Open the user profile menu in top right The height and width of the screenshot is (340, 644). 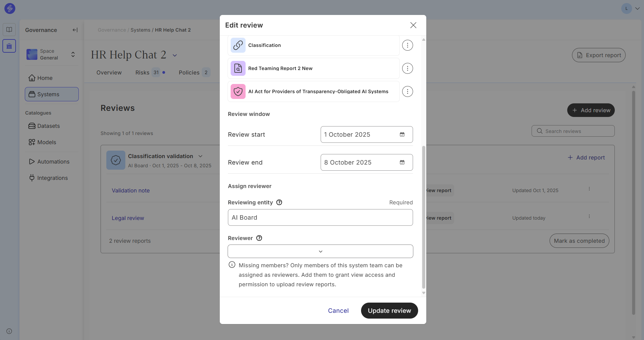tap(630, 8)
